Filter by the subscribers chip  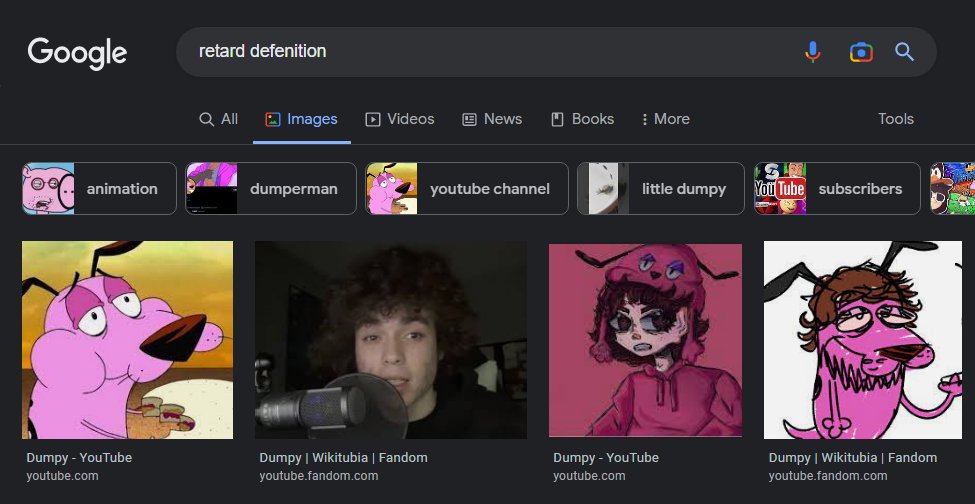837,188
